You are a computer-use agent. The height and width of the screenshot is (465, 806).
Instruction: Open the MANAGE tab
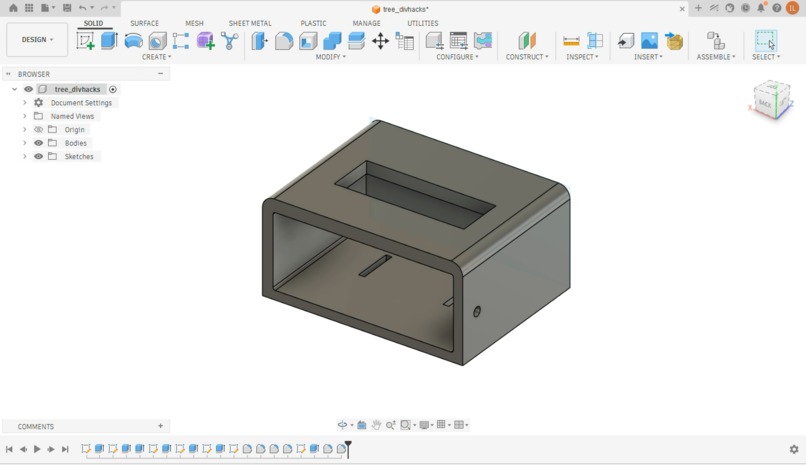click(x=367, y=23)
